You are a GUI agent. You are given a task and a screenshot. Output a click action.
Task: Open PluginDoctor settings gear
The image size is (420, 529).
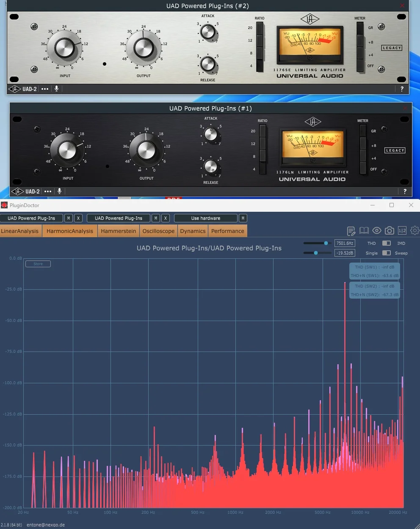click(415, 230)
